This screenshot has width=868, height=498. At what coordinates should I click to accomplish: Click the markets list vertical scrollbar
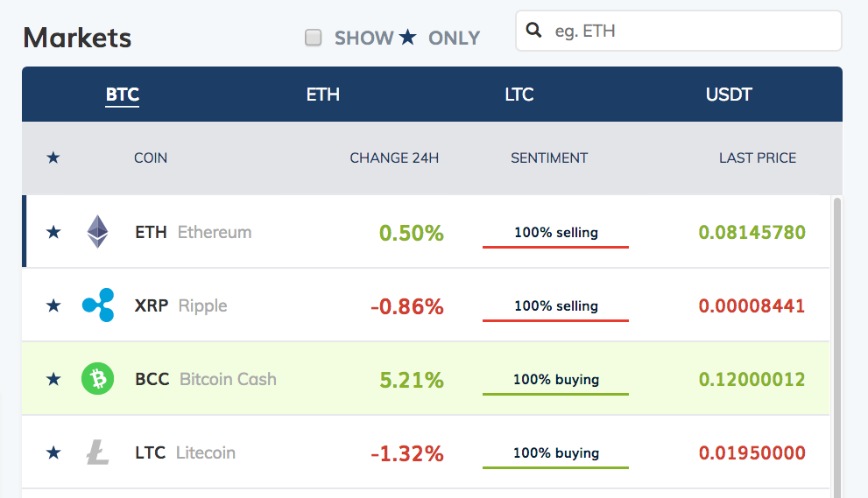point(837,347)
